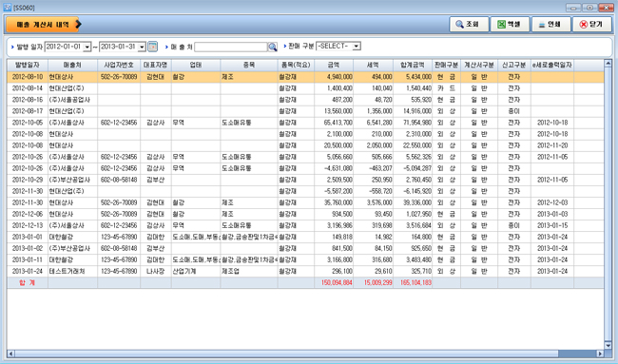Select the row dated 2013-01-02
The width and height of the screenshot is (618, 364).
point(305,248)
